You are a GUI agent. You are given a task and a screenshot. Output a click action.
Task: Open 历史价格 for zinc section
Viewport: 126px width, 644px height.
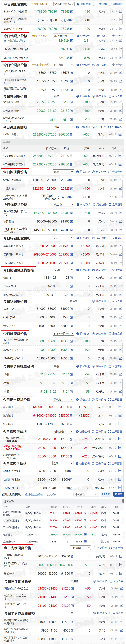[100, 96]
